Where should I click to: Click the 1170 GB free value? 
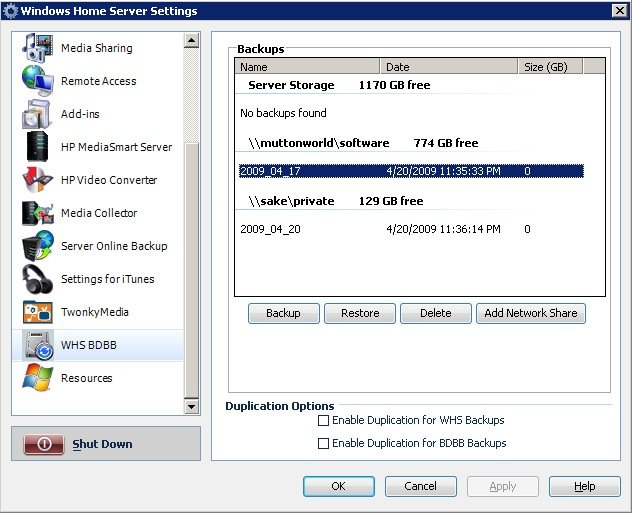pyautogui.click(x=394, y=85)
